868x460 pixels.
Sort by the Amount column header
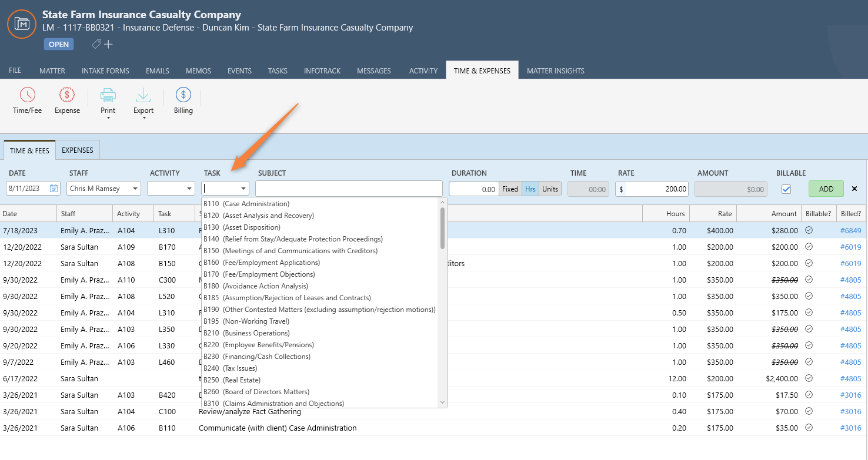(769, 214)
